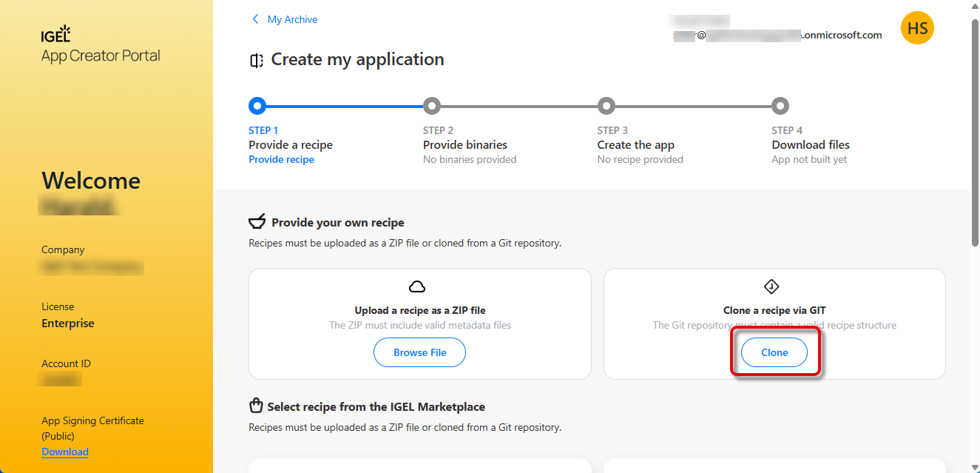Select the Step 2 progress circle

click(432, 106)
